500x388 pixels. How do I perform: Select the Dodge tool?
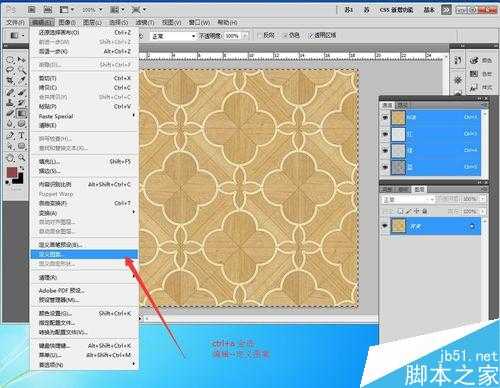click(x=22, y=124)
